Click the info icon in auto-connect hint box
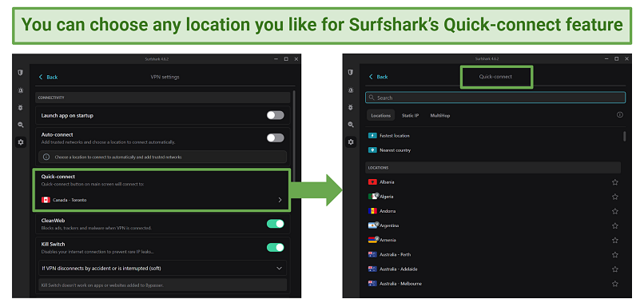 [x=46, y=157]
